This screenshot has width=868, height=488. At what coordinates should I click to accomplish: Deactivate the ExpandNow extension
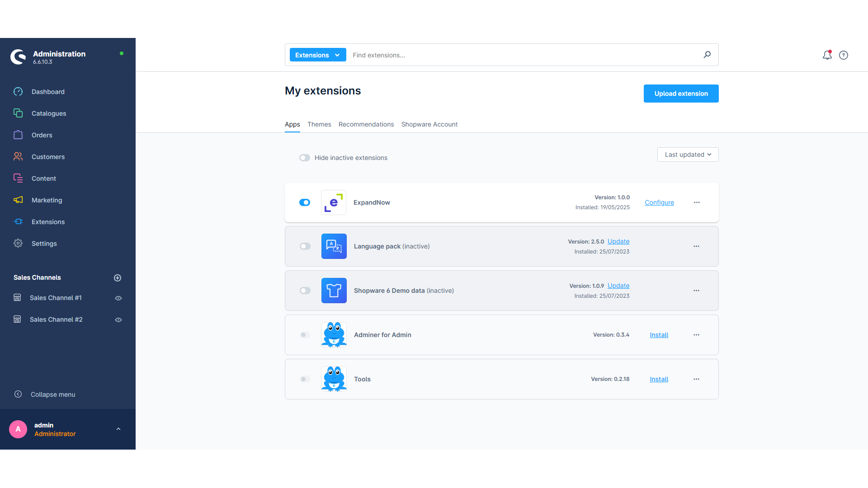pos(305,202)
